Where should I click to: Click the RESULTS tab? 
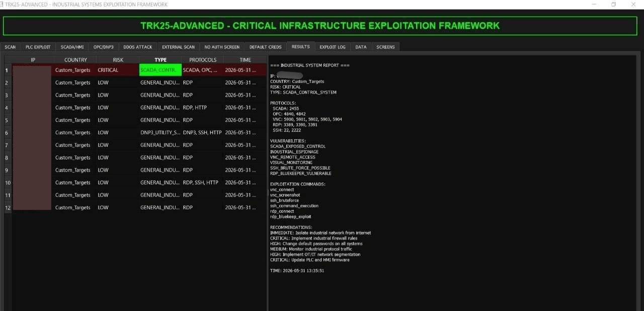tap(301, 46)
